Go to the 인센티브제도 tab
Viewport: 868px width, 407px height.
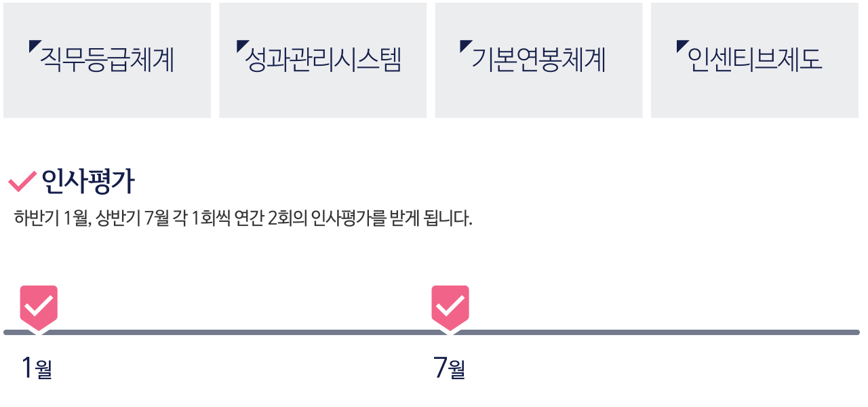click(755, 60)
